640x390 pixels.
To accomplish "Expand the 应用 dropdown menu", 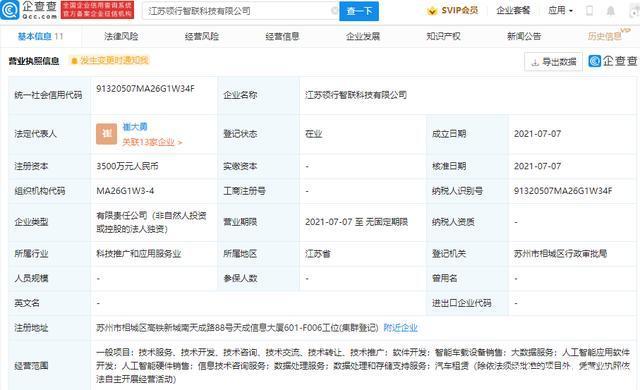I will pyautogui.click(x=560, y=11).
